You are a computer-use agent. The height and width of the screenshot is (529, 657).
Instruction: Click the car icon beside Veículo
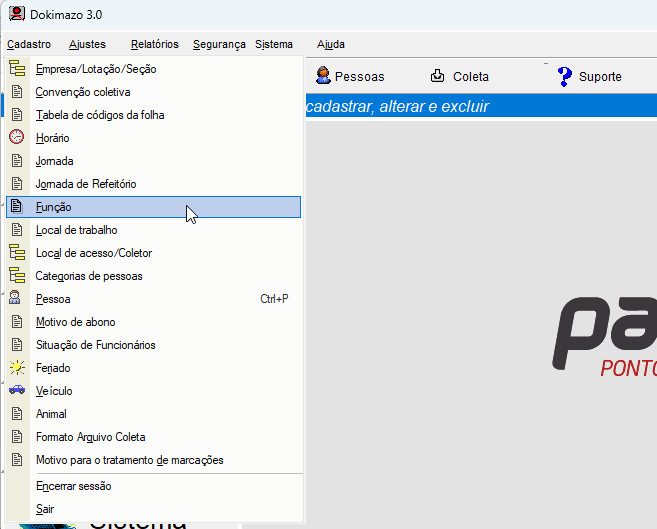click(16, 391)
